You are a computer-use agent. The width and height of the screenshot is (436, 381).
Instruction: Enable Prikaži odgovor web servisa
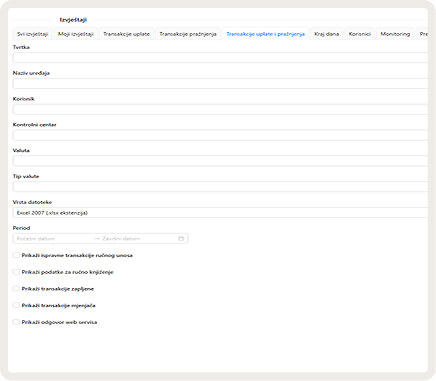pos(16,322)
